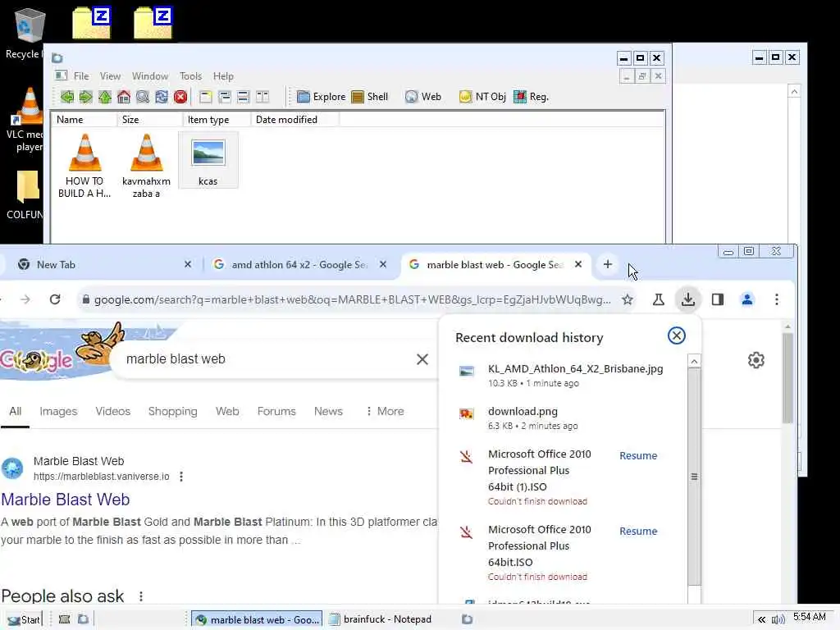Open the Start menu on taskbar
This screenshot has height=630, width=840.
coord(24,620)
